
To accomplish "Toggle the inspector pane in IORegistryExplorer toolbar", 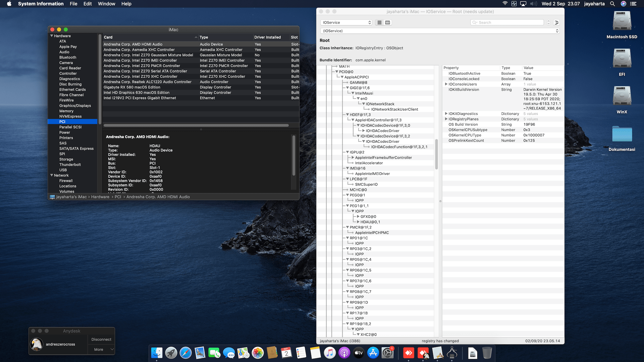I will point(556,22).
